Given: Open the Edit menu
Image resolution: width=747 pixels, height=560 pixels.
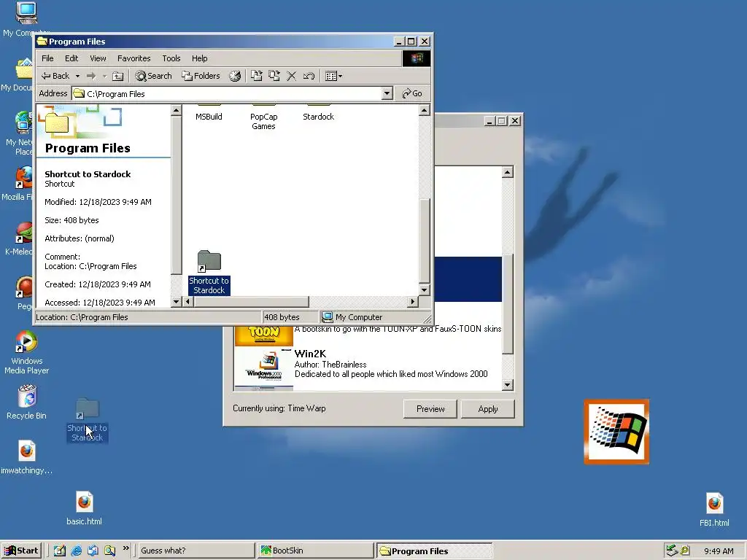Looking at the screenshot, I should [71, 58].
